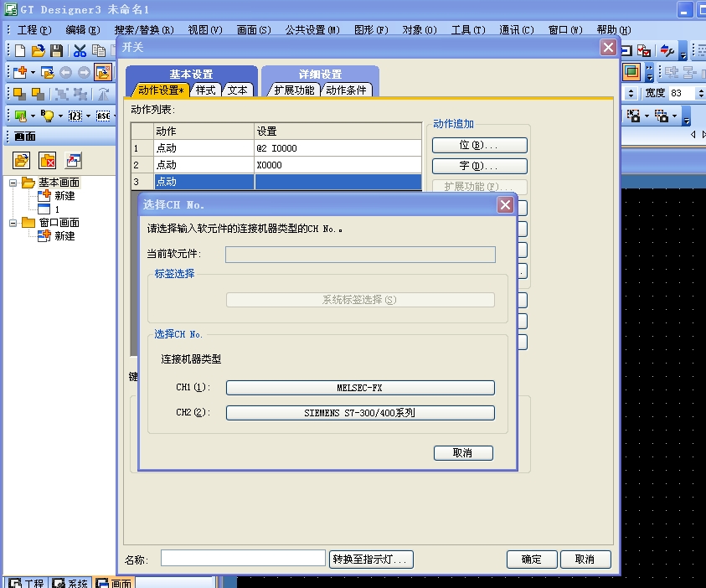The width and height of the screenshot is (706, 588).
Task: Click the communication settings wrench icon
Action: tap(667, 51)
